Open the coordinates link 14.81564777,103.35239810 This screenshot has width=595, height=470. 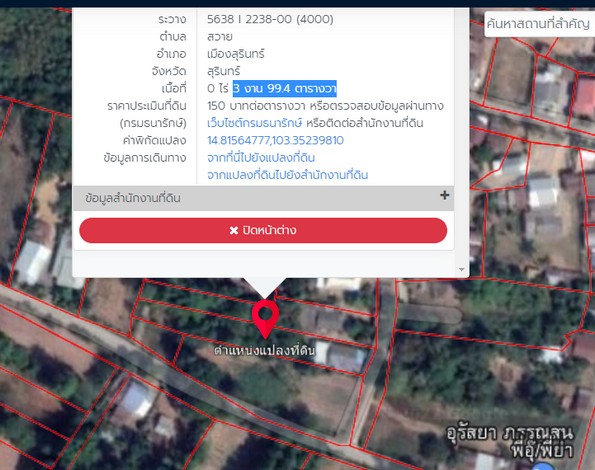click(275, 140)
